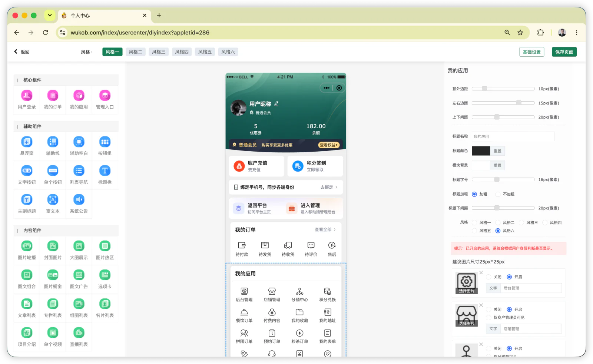This screenshot has width=593, height=364.
Task: Expand 查看全部 orders chevron in preview
Action: coord(335,229)
